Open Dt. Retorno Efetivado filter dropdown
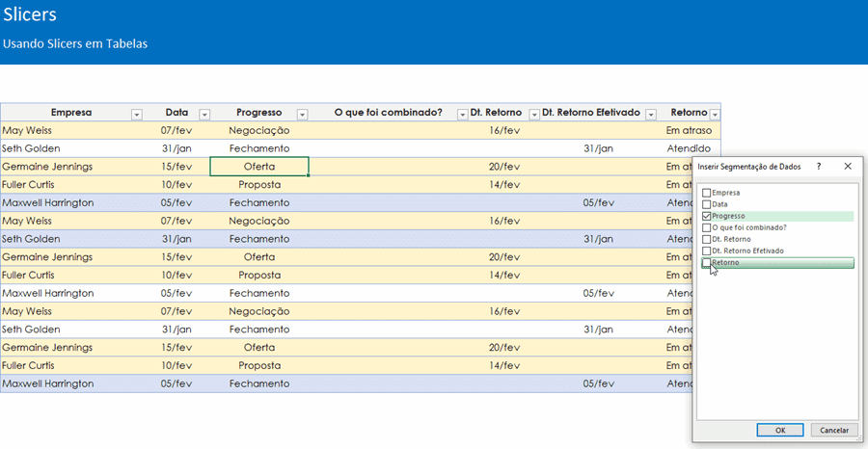868x449 pixels. click(x=651, y=114)
